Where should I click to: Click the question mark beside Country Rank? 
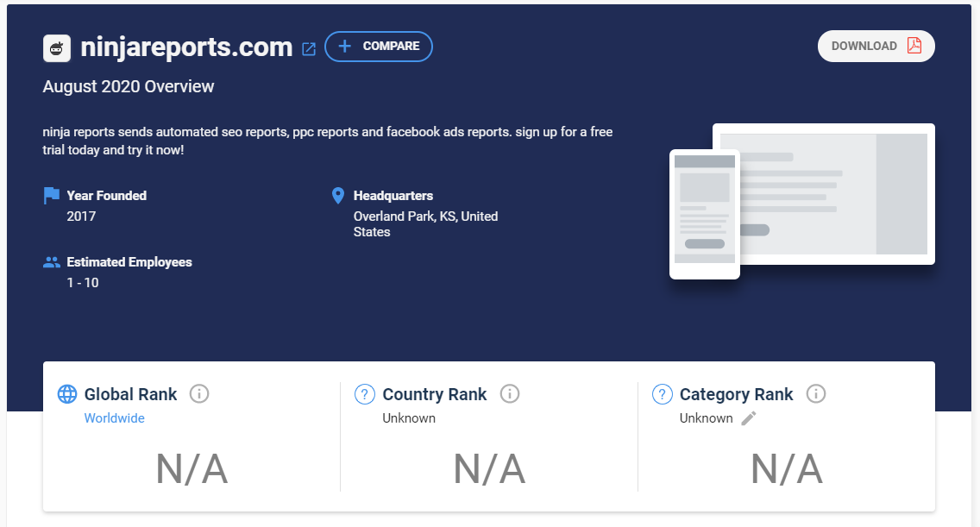point(365,394)
